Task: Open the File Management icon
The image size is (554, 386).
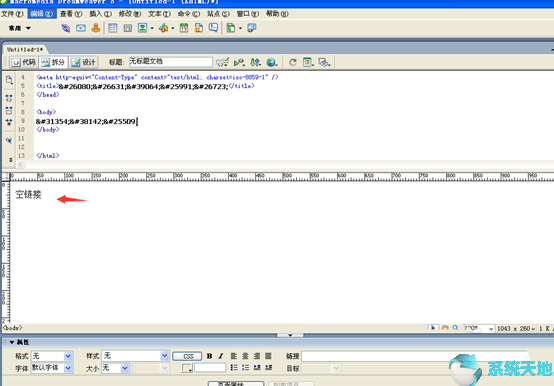Action: pyautogui.click(x=255, y=63)
